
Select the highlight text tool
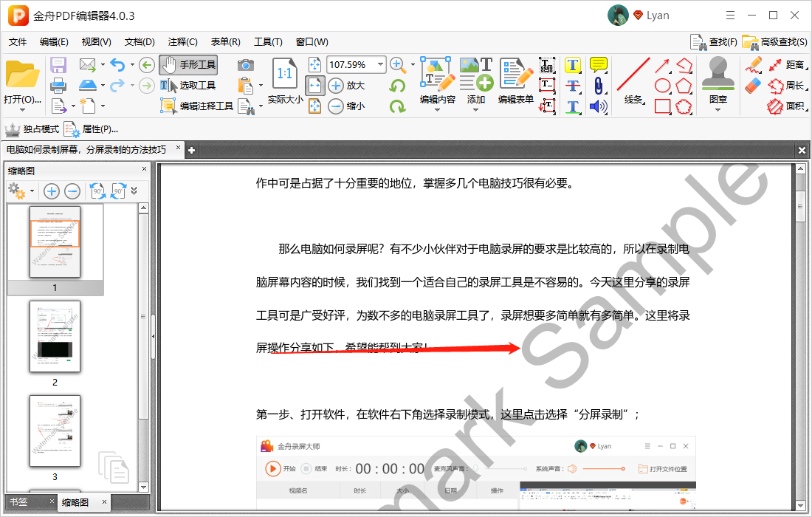pos(572,65)
